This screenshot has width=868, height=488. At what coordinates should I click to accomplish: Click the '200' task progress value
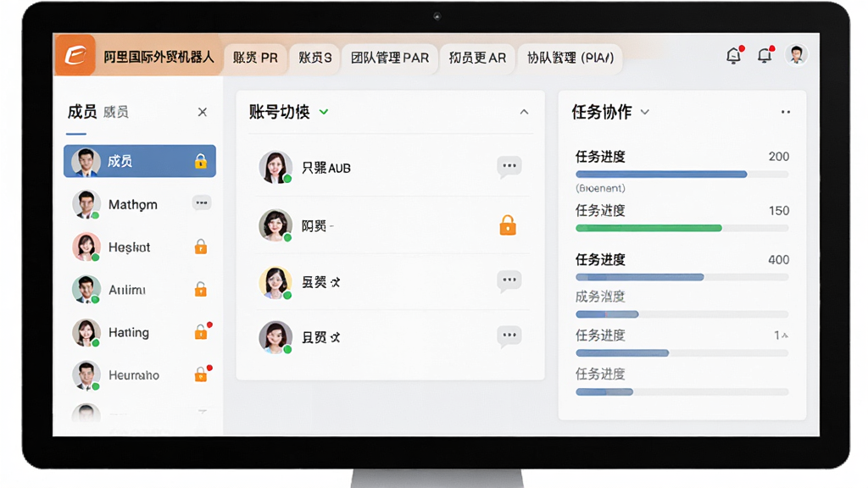click(x=779, y=157)
